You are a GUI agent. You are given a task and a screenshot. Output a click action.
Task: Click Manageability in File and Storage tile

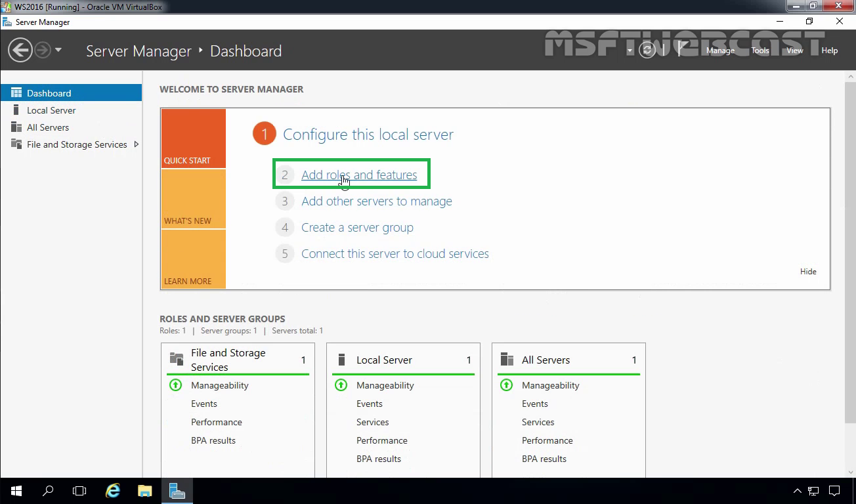pyautogui.click(x=220, y=385)
